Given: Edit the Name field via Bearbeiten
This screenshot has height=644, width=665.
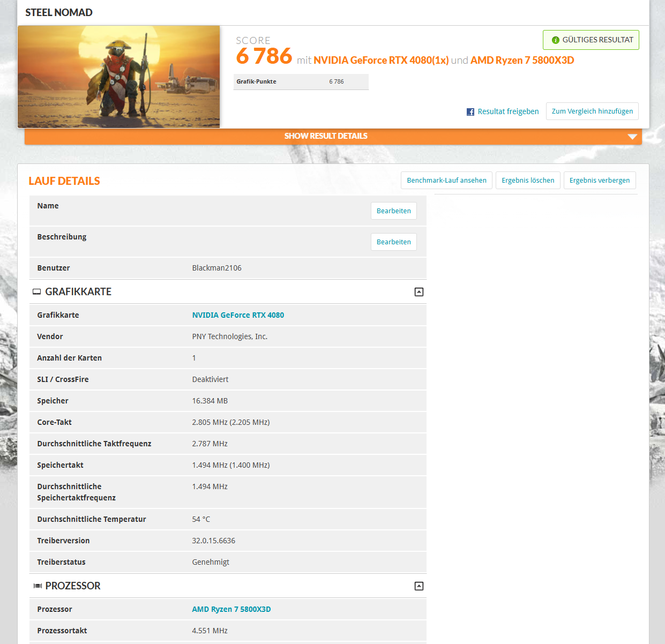Looking at the screenshot, I should (x=394, y=211).
